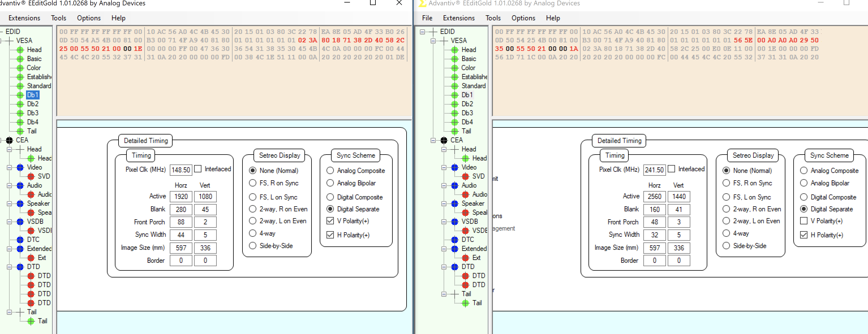Select Side-by-Side stereo option in left window
The image size is (868, 334).
(x=253, y=246)
